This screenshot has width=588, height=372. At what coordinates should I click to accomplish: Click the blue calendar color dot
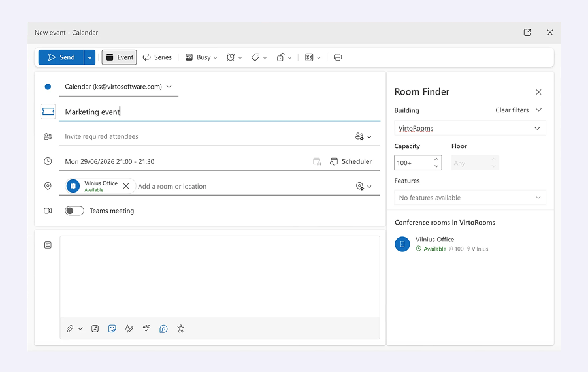tap(48, 87)
